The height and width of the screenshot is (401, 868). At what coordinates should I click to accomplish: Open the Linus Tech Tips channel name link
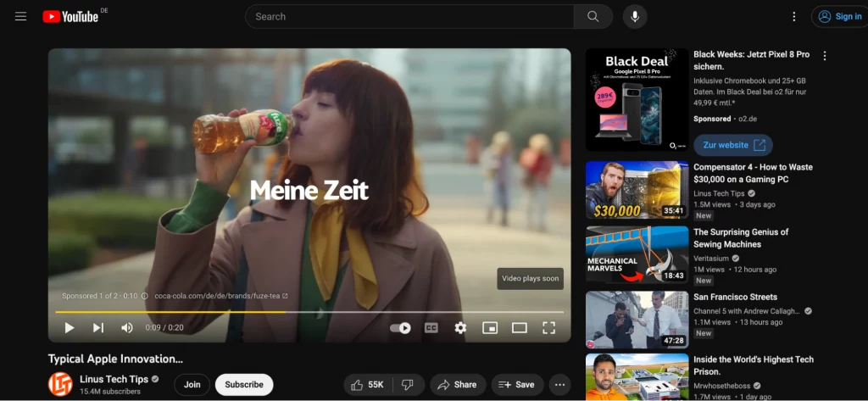pyautogui.click(x=114, y=380)
